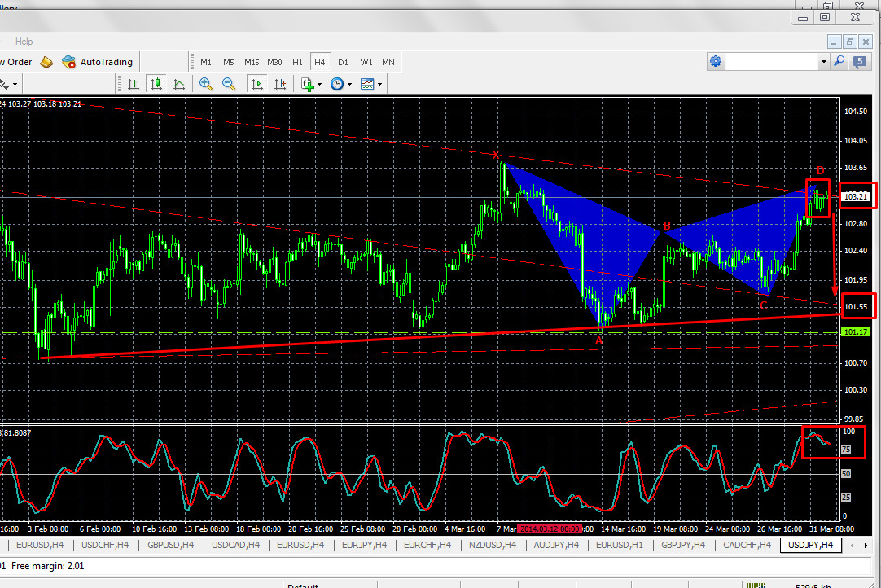Switch to M30 timeframe

pyautogui.click(x=274, y=63)
